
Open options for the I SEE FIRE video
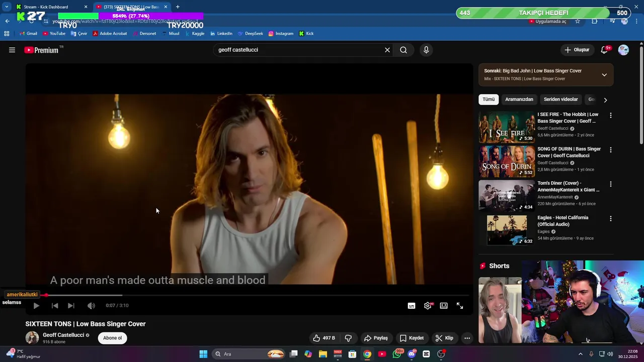[x=611, y=115]
